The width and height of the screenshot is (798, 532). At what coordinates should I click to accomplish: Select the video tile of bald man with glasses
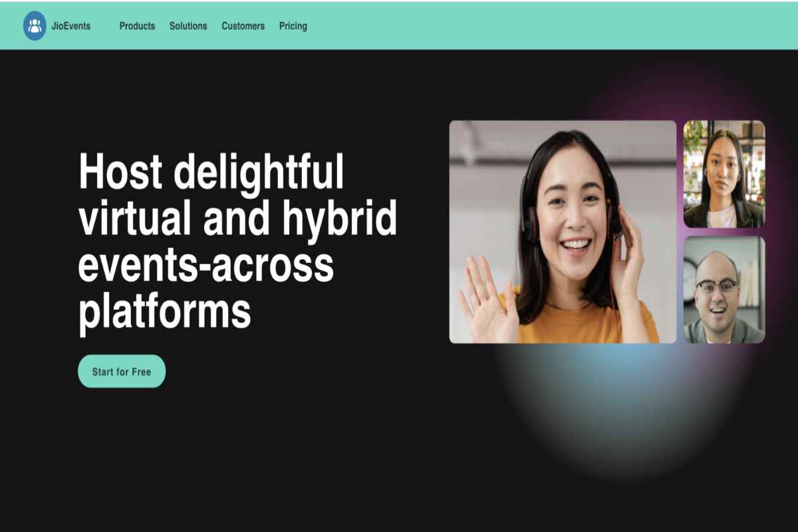pos(724,290)
